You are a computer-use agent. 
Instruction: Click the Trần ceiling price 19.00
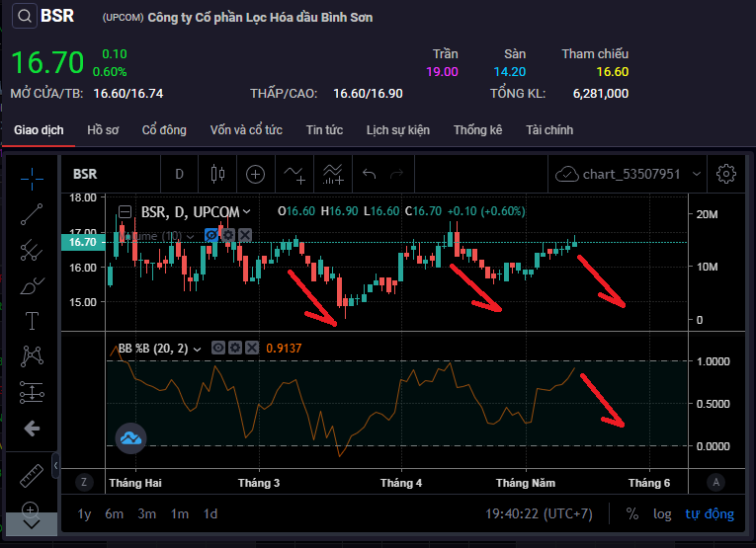tap(442, 72)
